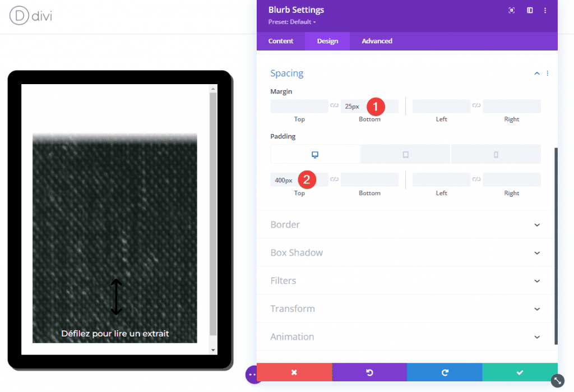Open the three-dot menu in Blurb Settings header
This screenshot has height=392, width=574.
pyautogui.click(x=545, y=10)
